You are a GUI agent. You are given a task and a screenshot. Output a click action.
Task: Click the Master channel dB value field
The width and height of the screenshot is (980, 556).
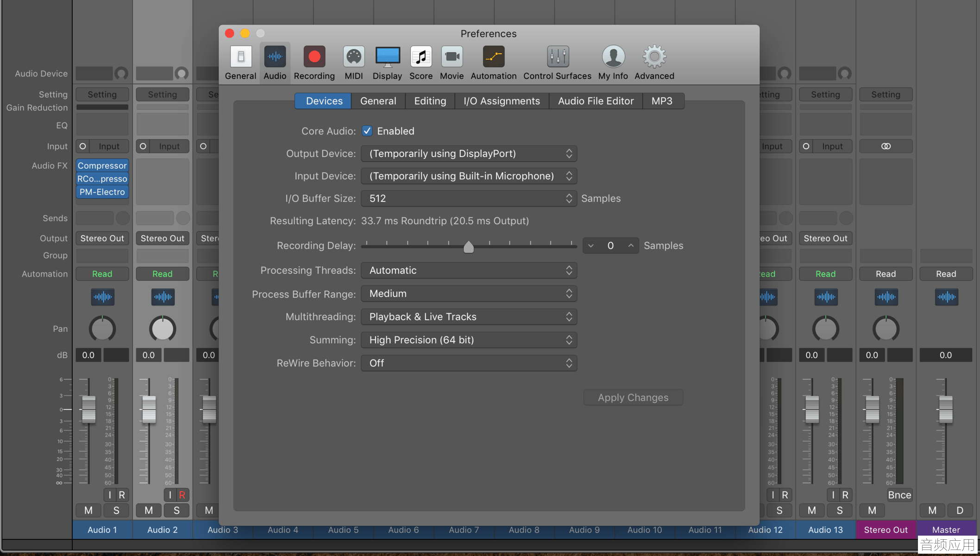click(946, 355)
